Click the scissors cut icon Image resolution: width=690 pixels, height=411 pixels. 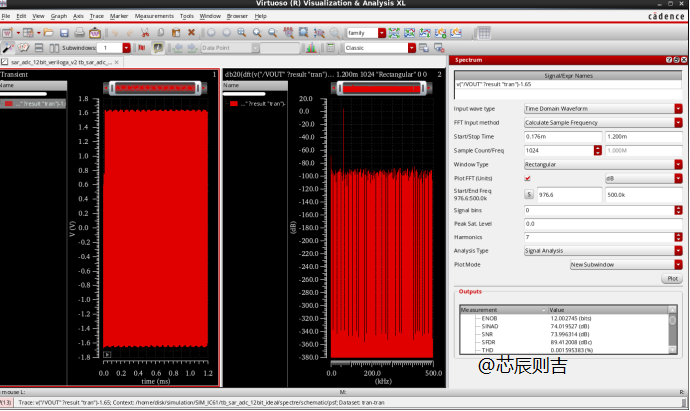tap(145, 33)
